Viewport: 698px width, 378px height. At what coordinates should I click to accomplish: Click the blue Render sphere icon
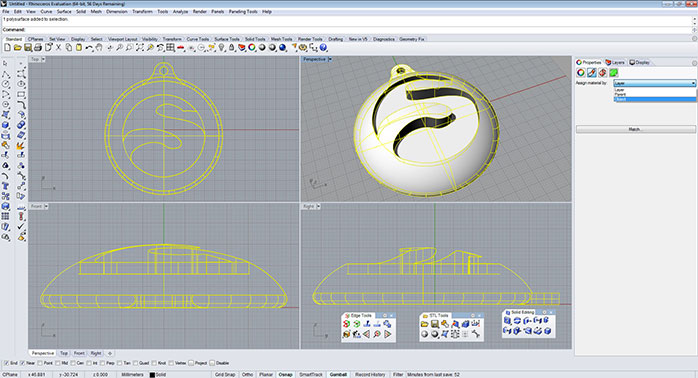click(x=283, y=48)
